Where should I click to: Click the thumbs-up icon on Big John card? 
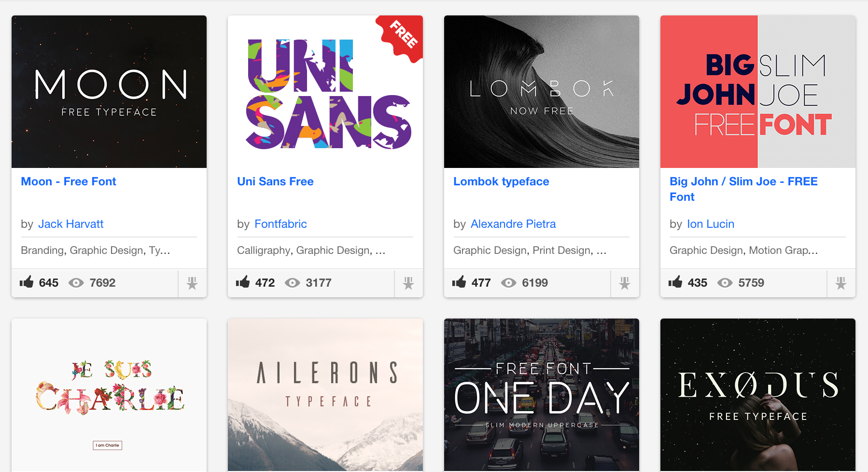click(x=675, y=282)
